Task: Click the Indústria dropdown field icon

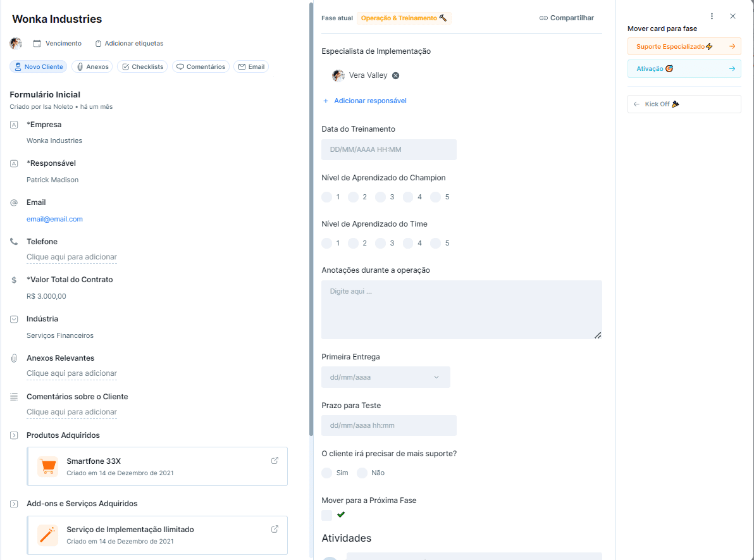Action: tap(14, 319)
